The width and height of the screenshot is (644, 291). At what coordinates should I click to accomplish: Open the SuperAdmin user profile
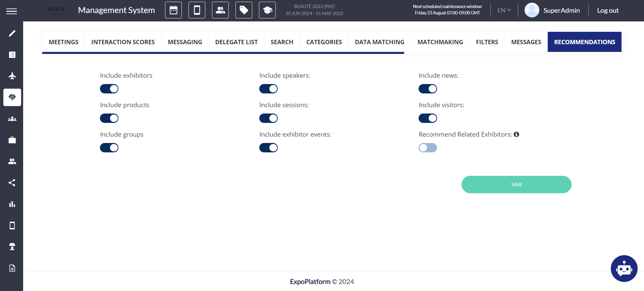coord(552,10)
